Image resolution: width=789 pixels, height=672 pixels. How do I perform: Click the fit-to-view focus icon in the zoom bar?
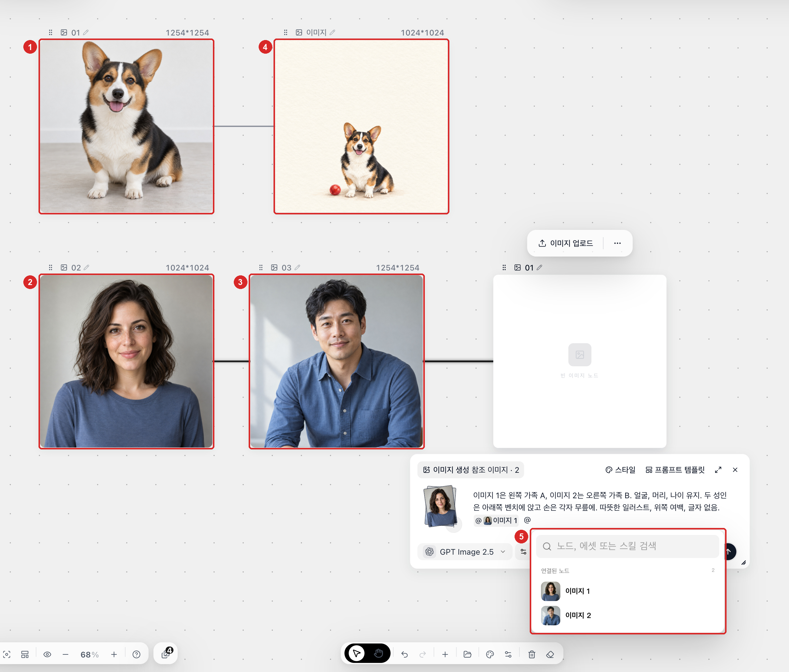tap(7, 654)
